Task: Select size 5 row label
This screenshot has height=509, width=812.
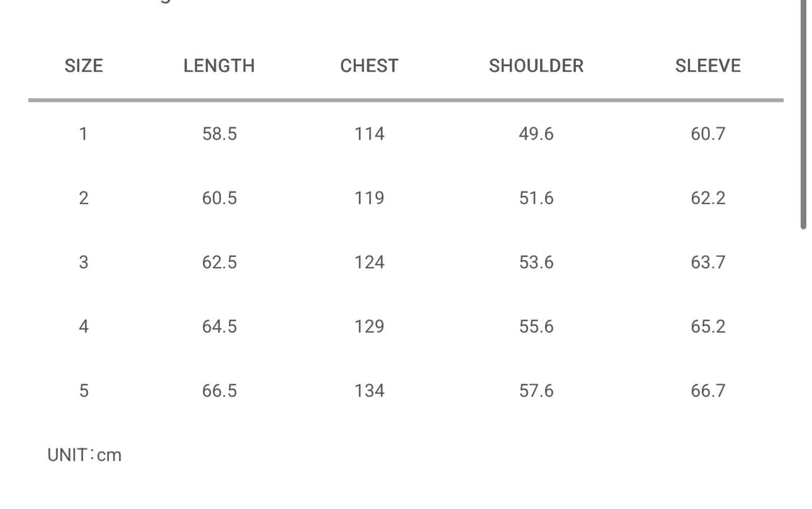Action: 84,391
